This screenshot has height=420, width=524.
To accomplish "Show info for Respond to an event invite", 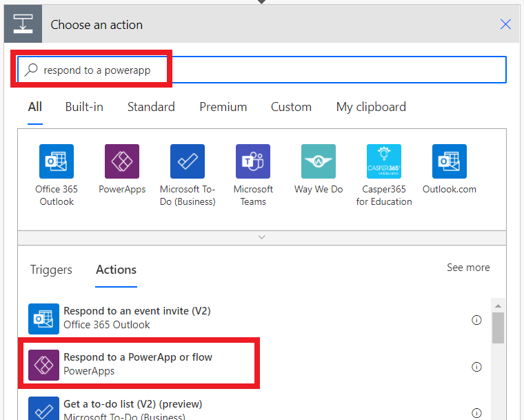I will pyautogui.click(x=476, y=320).
